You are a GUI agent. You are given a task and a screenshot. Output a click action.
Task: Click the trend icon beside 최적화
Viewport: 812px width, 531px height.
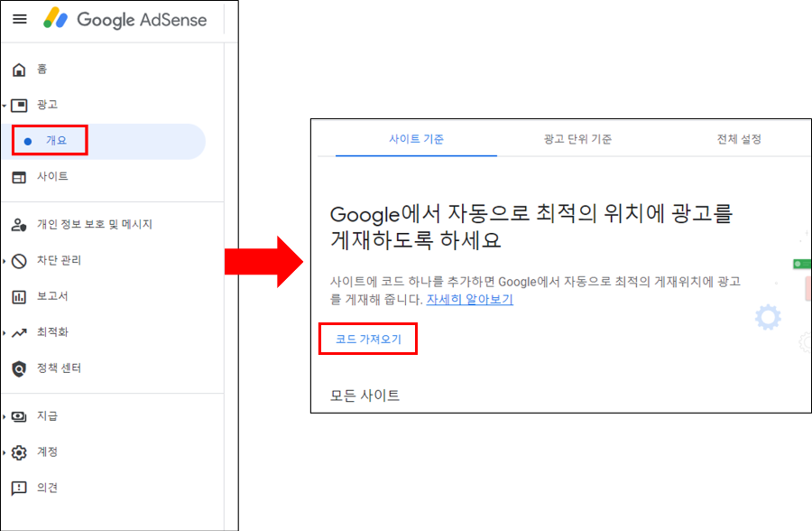coord(19,333)
